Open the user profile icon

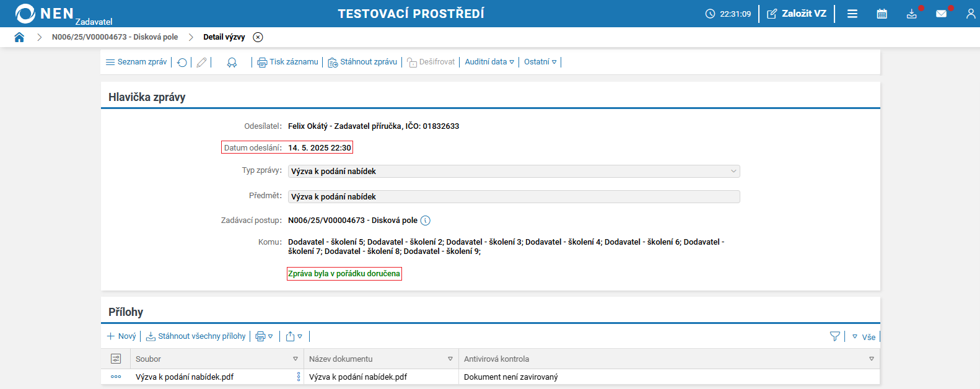click(x=971, y=14)
